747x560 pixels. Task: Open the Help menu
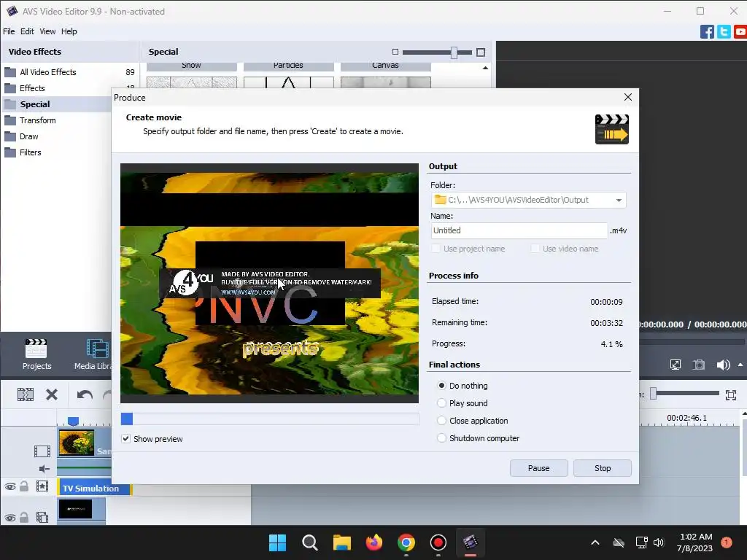pos(69,31)
